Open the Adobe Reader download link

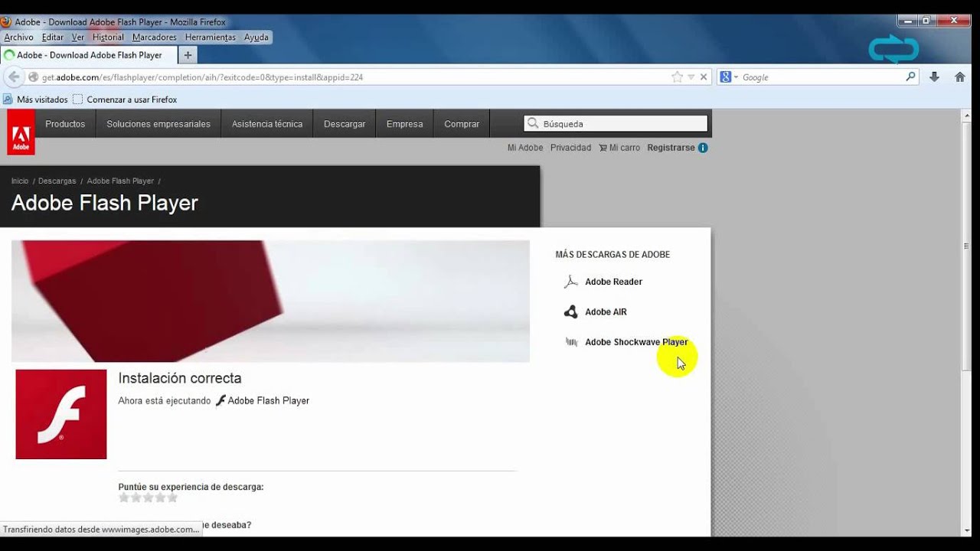(614, 282)
